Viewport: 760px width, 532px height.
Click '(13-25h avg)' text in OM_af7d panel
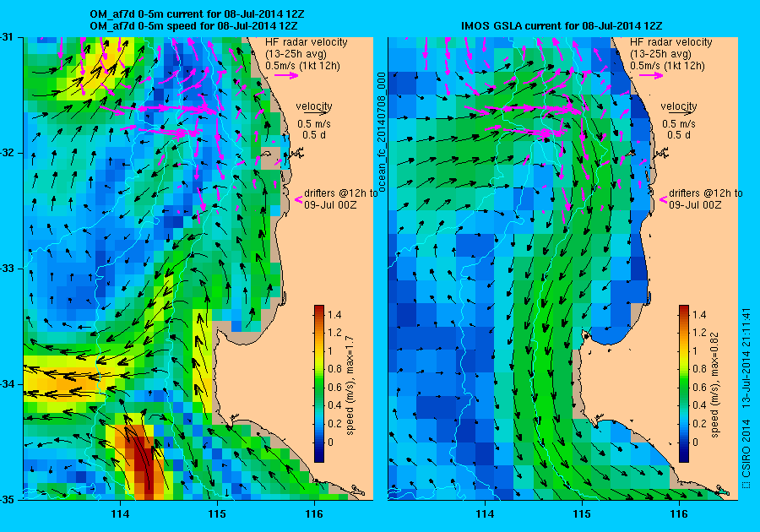296,54
